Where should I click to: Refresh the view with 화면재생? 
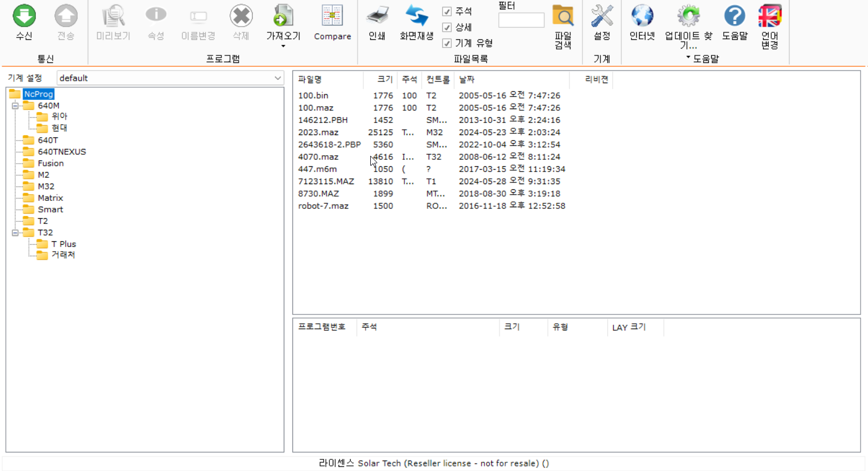pos(416,17)
